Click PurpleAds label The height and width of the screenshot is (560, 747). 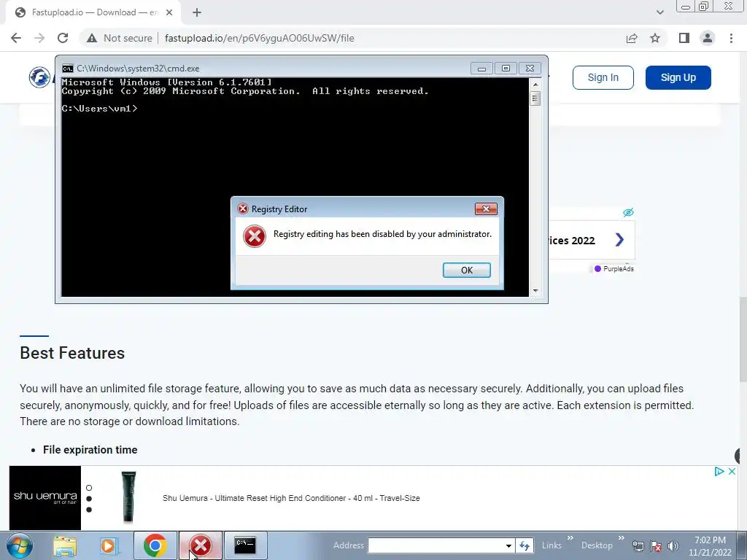[x=614, y=269]
